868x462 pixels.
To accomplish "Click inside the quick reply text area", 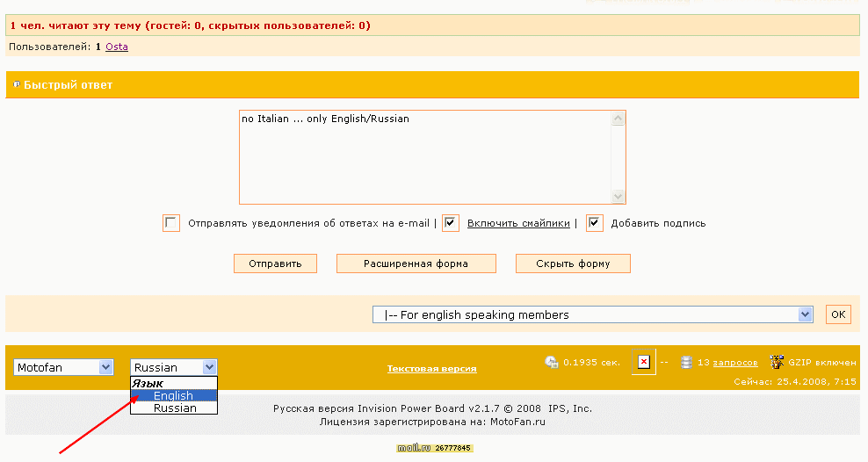I will pyautogui.click(x=424, y=158).
